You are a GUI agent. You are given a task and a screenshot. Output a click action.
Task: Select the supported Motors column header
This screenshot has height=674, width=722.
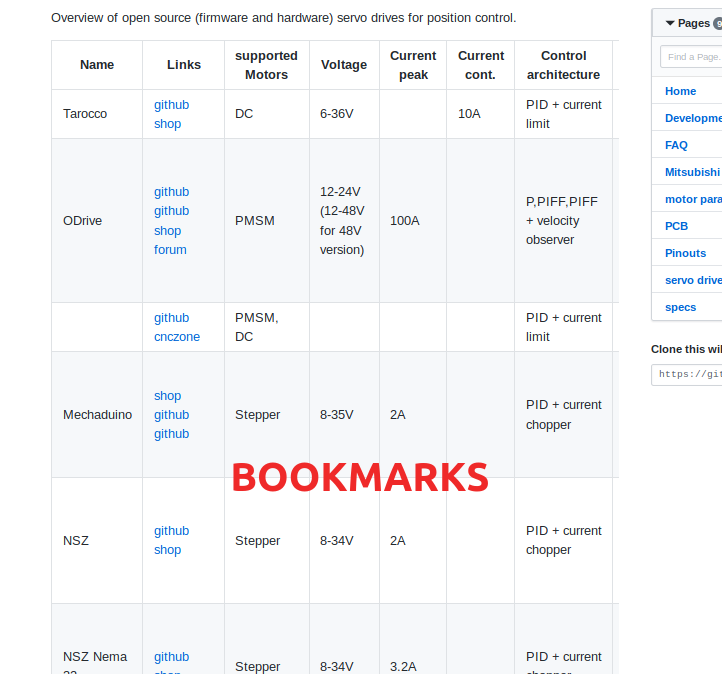pos(267,65)
